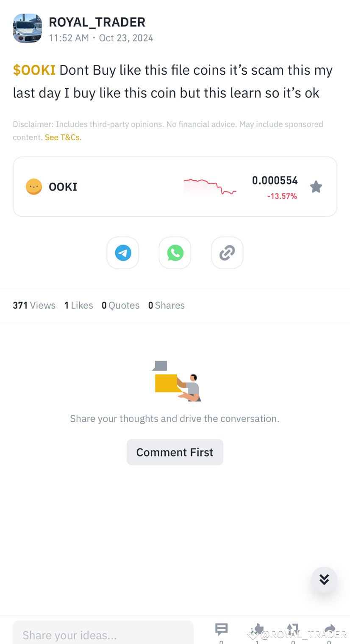Click the OOKI token emoji icon
This screenshot has height=644, width=350.
click(33, 186)
